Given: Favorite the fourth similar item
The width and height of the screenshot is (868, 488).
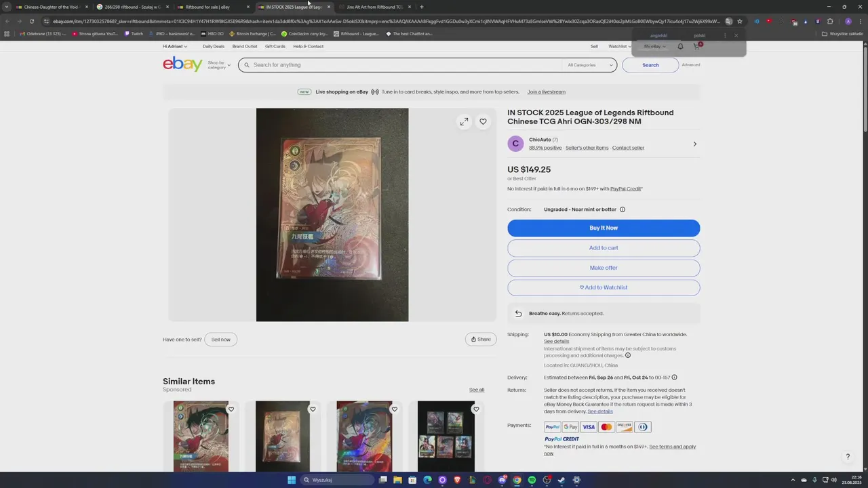Looking at the screenshot, I should [x=476, y=409].
